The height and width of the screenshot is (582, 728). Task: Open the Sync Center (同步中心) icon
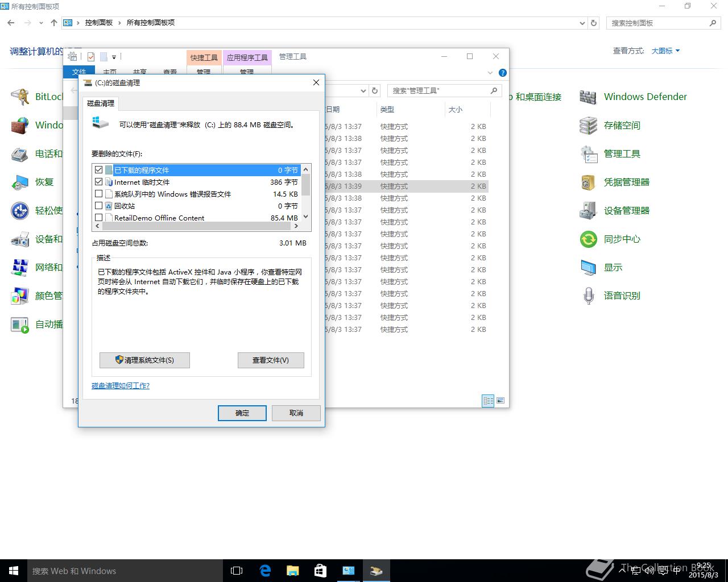588,239
